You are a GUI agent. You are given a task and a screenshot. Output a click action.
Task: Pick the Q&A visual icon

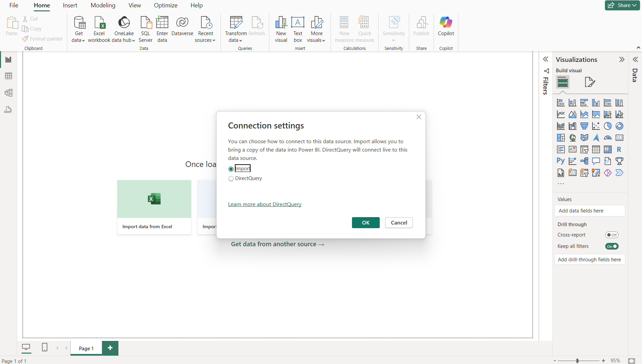[x=596, y=161]
